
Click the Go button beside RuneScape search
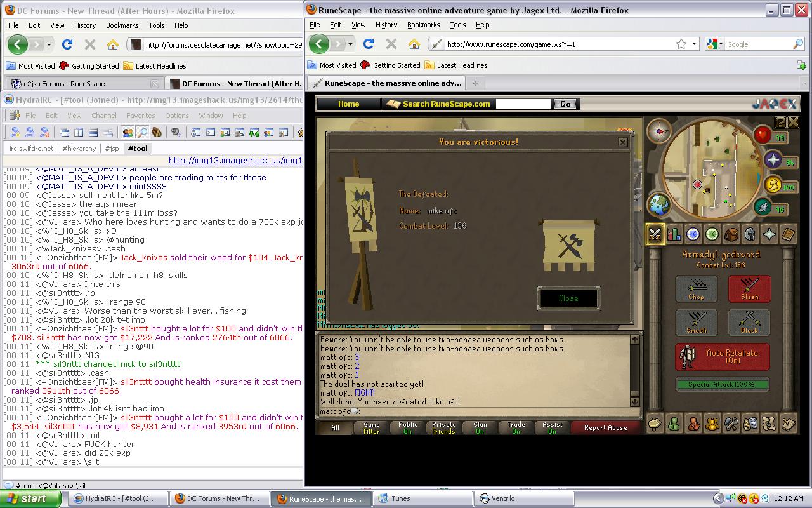click(565, 104)
